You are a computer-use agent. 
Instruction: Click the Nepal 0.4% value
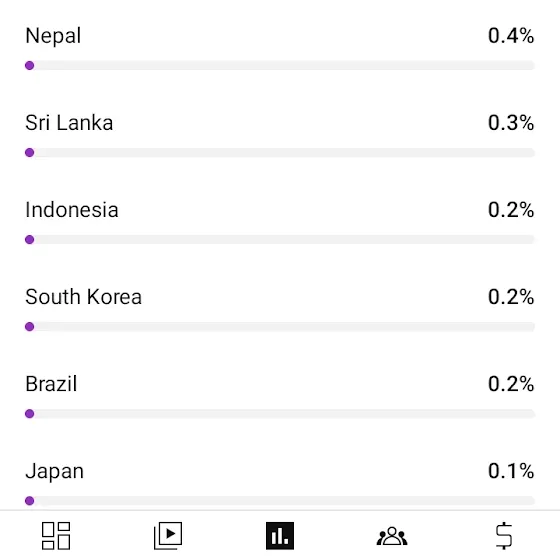click(x=511, y=36)
